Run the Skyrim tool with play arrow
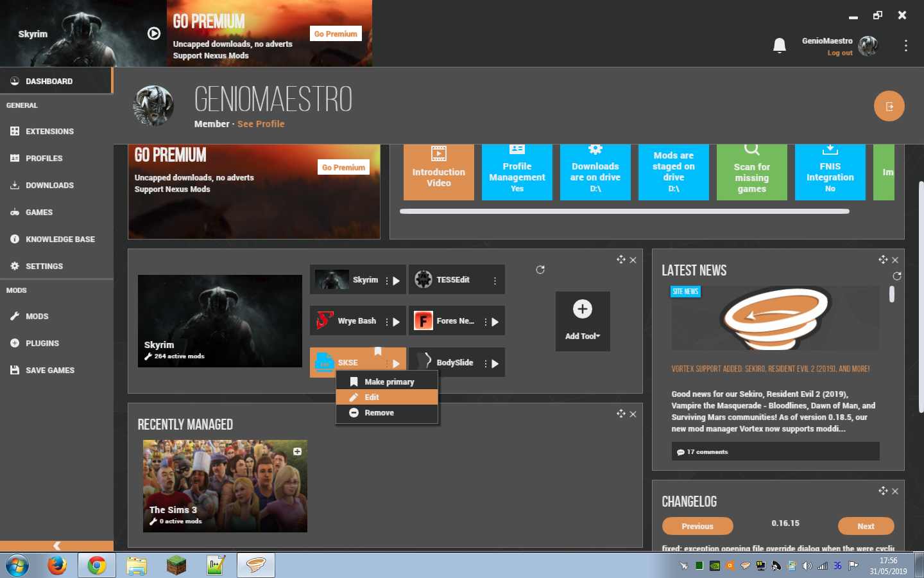The image size is (924, 578). pos(397,281)
